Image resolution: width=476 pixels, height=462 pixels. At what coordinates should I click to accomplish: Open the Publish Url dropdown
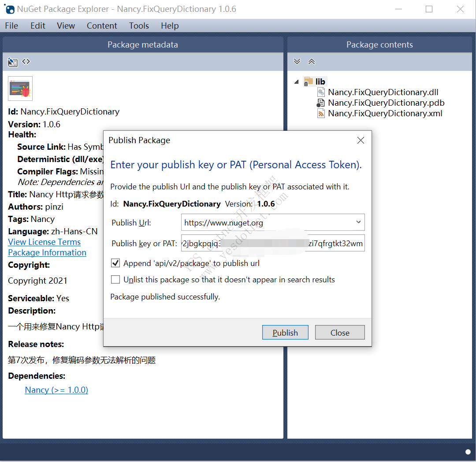point(358,222)
